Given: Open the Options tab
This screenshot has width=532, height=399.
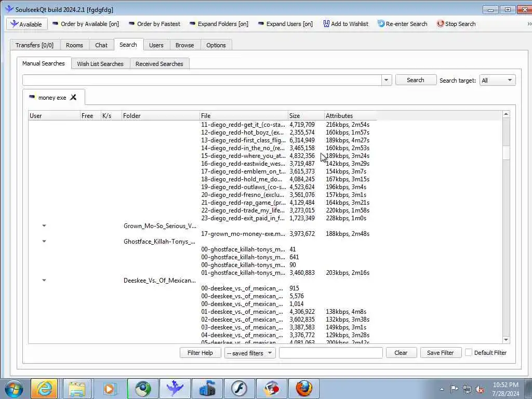Looking at the screenshot, I should (x=216, y=45).
